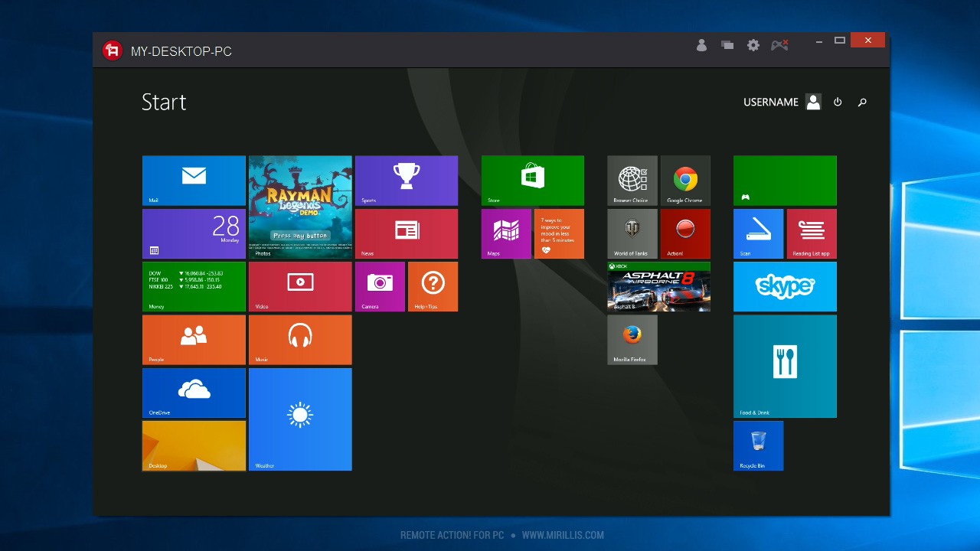The height and width of the screenshot is (551, 980).
Task: Open the Rayman Legends Photos tile
Action: (300, 207)
